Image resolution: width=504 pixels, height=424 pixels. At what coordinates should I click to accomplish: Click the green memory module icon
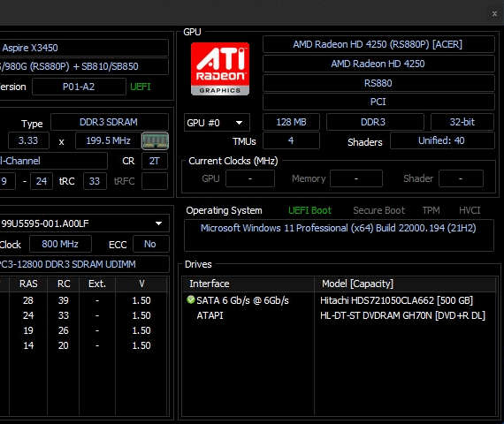(155, 140)
